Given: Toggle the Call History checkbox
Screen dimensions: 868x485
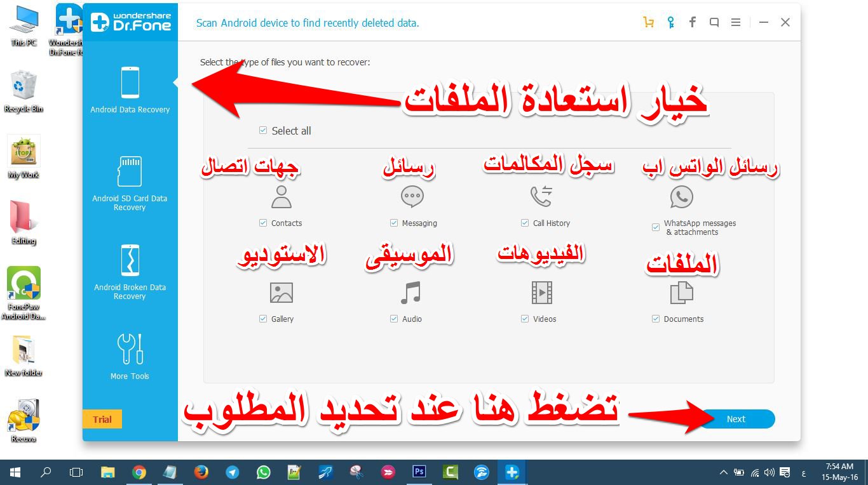Looking at the screenshot, I should [x=525, y=223].
